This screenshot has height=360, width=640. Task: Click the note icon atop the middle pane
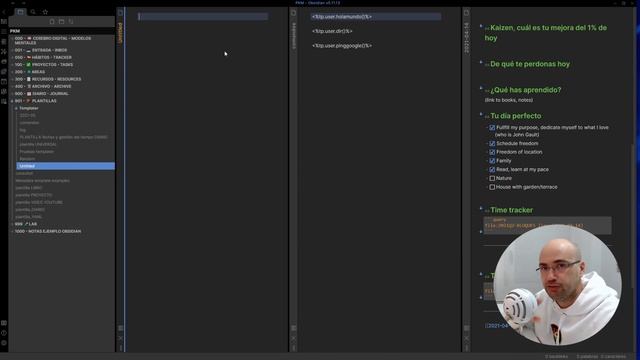(x=293, y=13)
